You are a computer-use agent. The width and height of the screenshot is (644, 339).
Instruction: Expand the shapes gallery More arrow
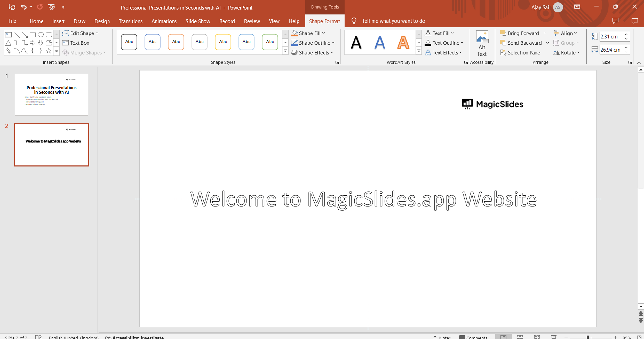pos(56,51)
